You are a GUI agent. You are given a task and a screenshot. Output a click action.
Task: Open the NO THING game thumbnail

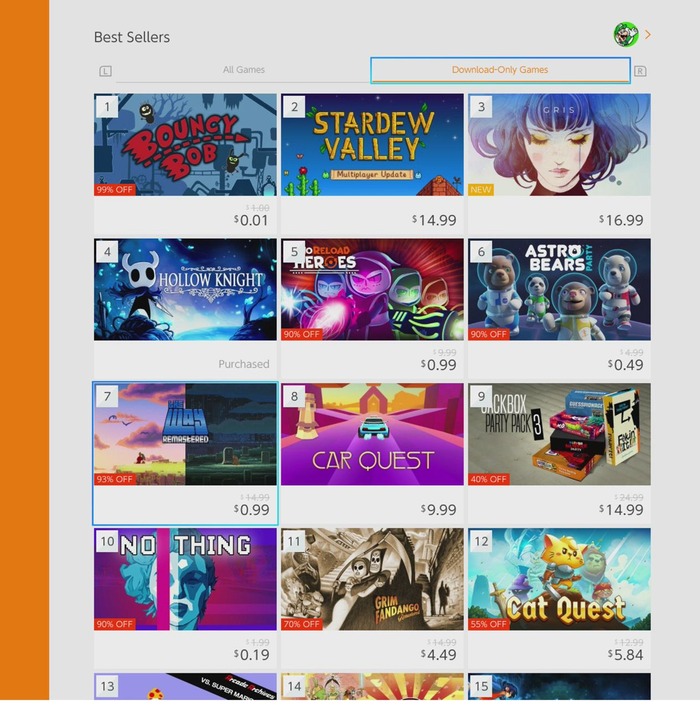[185, 579]
